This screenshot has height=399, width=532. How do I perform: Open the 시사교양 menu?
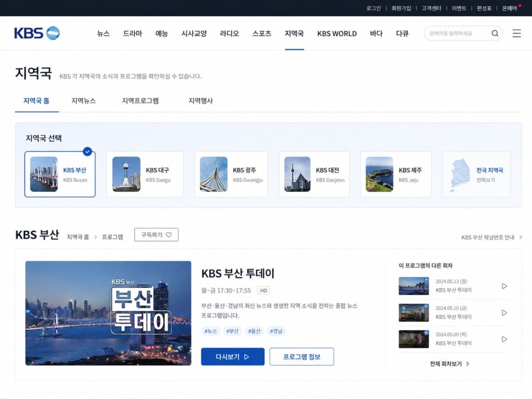tap(194, 33)
